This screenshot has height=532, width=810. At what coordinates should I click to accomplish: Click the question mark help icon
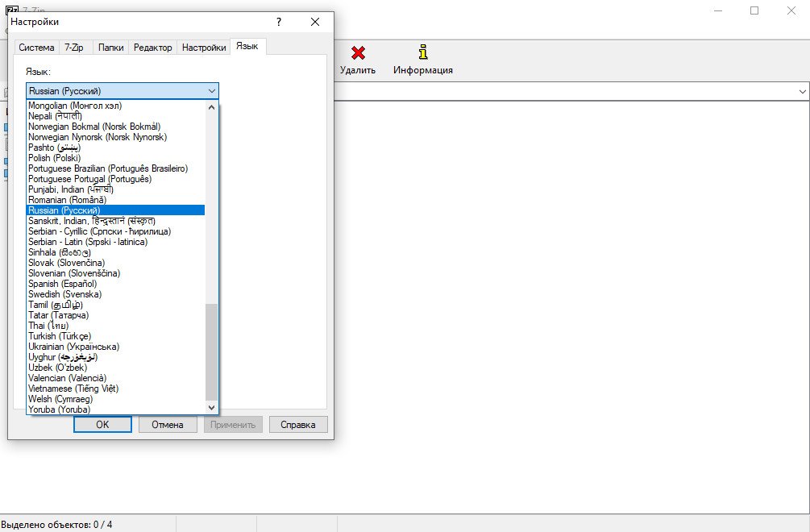tap(279, 22)
